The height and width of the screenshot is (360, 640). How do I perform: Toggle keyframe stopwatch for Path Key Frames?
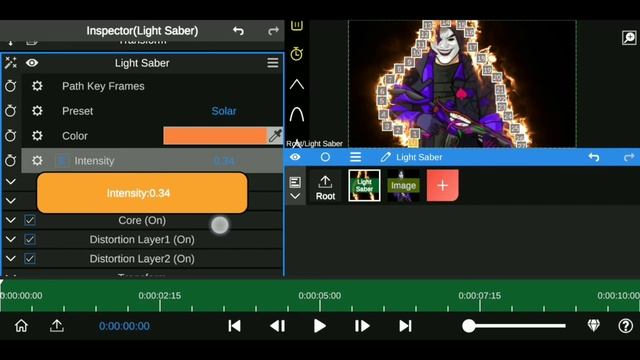[x=11, y=86]
